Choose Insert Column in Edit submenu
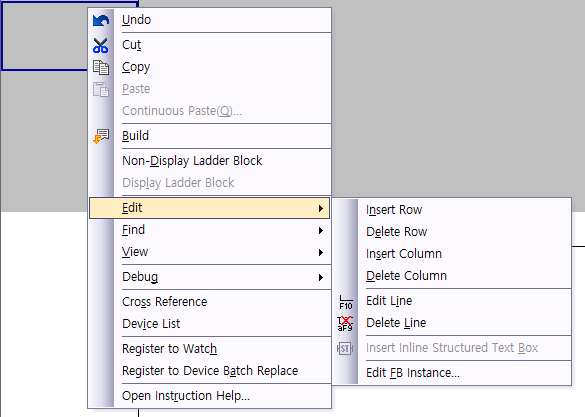The image size is (585, 417). [452, 254]
